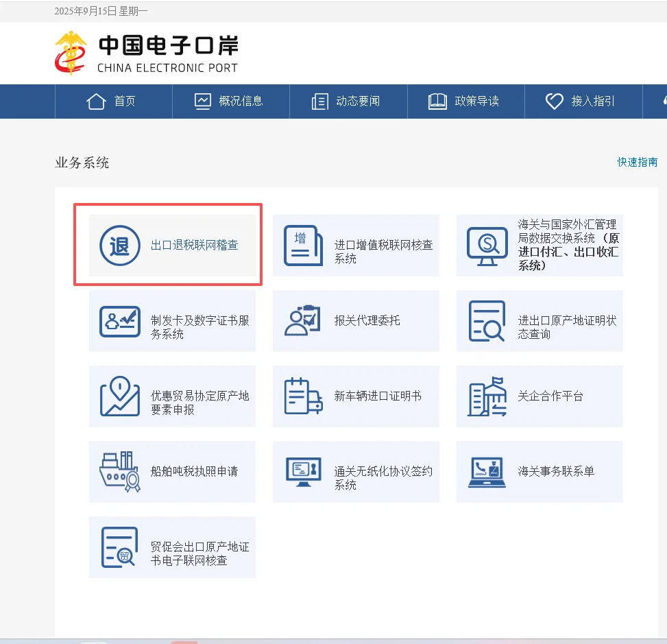Open the 政策导读 navigation tab
This screenshot has height=644, width=667.
pos(465,101)
